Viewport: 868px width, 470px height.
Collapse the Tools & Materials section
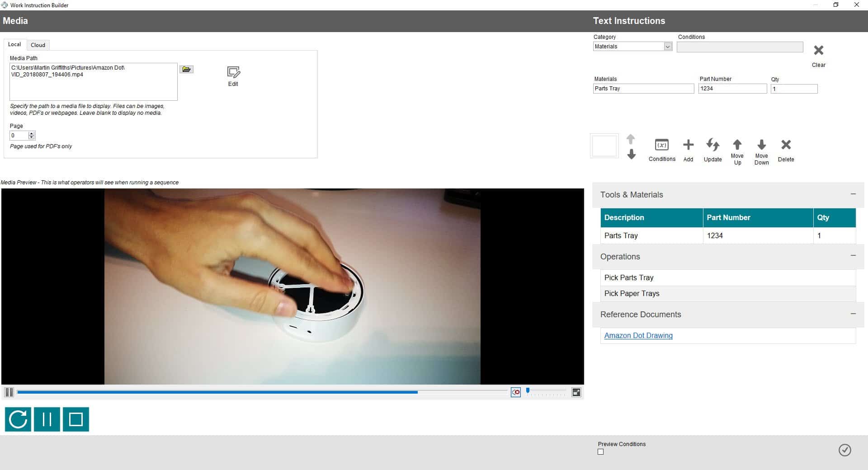click(853, 194)
